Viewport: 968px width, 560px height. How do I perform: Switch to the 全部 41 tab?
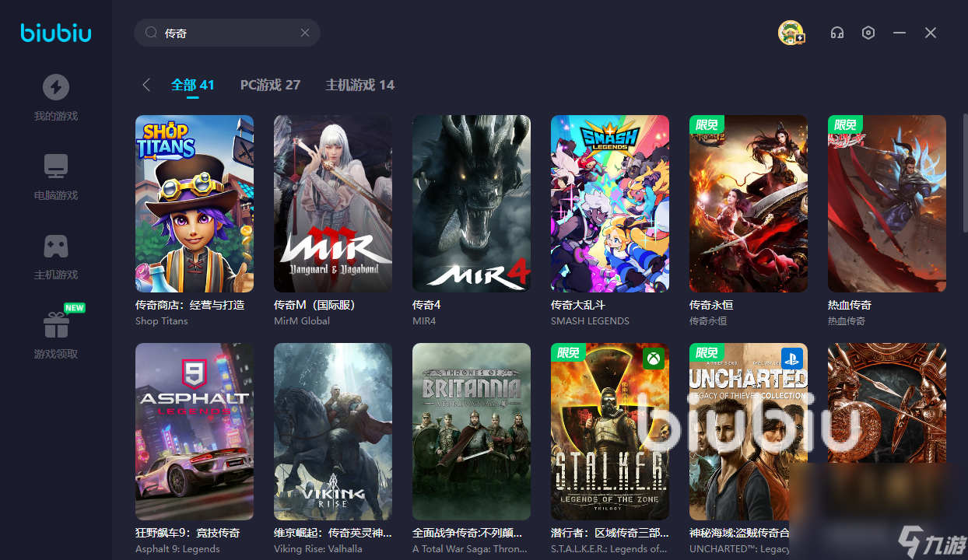(192, 85)
